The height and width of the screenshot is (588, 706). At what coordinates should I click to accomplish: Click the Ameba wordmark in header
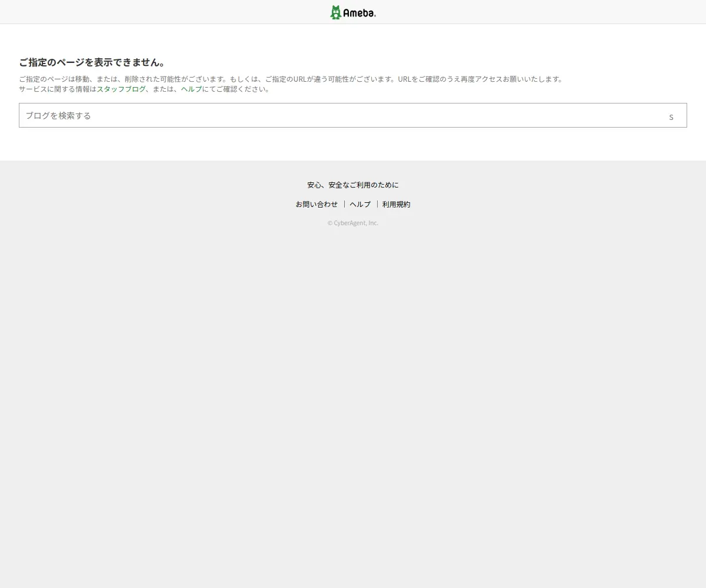pos(358,13)
